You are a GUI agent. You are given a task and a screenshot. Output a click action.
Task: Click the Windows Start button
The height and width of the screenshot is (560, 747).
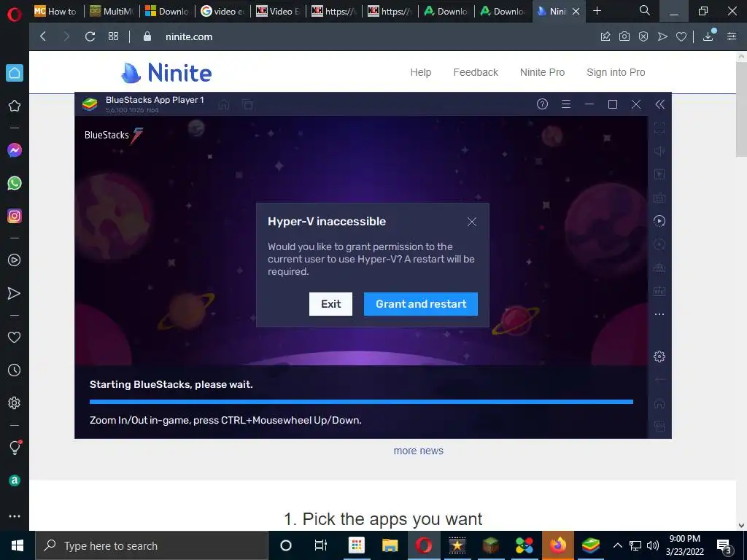point(18,545)
